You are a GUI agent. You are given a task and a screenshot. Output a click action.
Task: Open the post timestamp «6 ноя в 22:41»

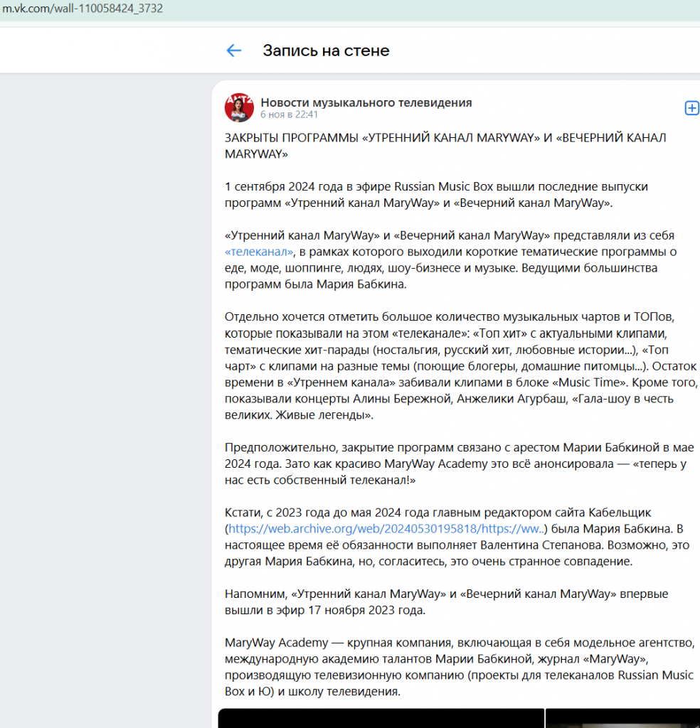coord(284,115)
